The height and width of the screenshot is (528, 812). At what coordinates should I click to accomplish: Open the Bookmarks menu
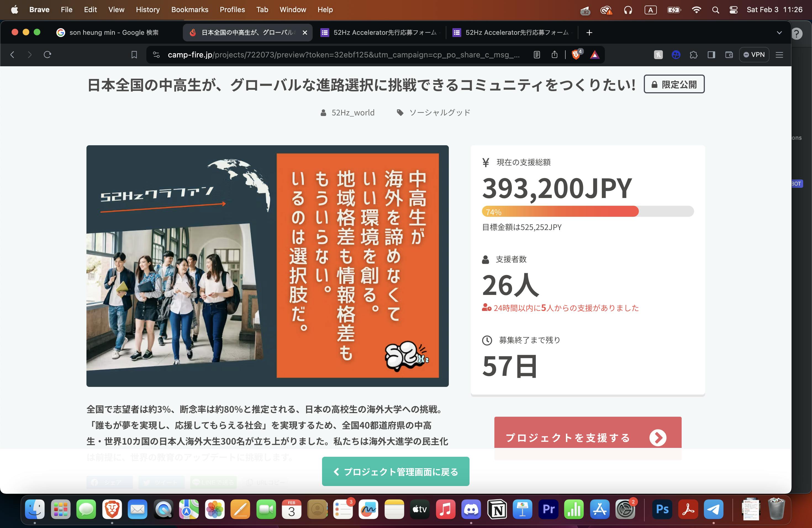pos(189,10)
